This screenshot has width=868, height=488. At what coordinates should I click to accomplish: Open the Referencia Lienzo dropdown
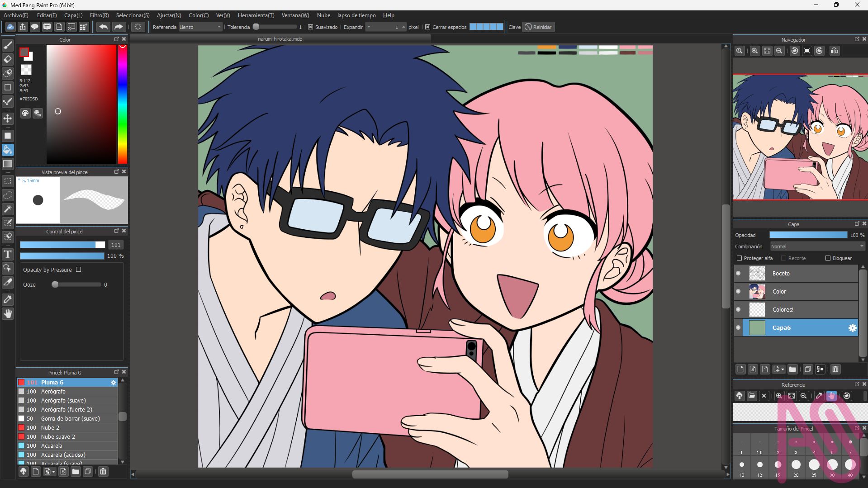click(x=200, y=27)
